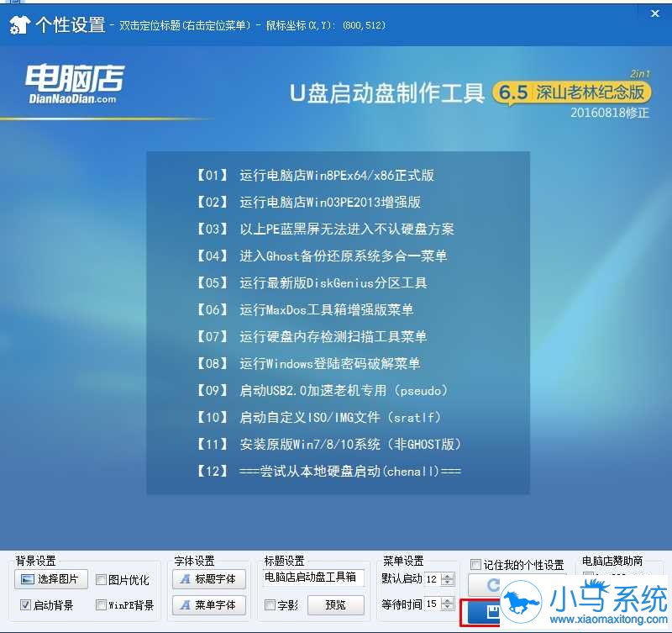Click the A icon on 菜单字体 button
The width and height of the screenshot is (672, 633).
(x=185, y=605)
